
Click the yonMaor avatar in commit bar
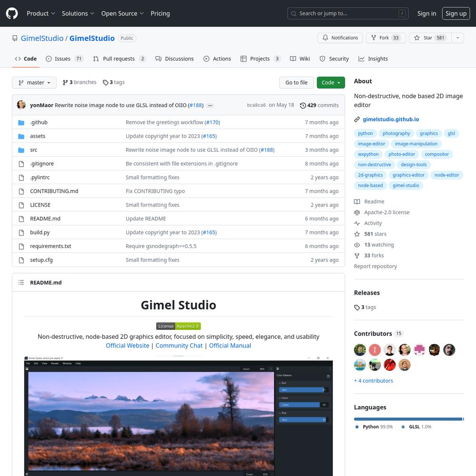coord(21,105)
